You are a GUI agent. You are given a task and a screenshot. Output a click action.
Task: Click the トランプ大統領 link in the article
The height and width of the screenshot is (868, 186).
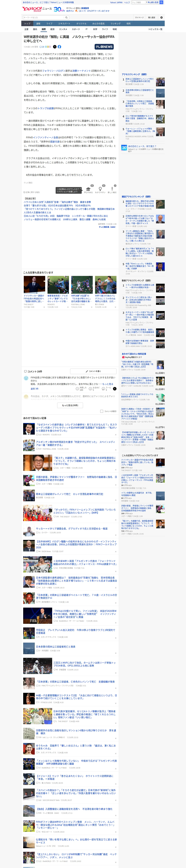[46, 108]
